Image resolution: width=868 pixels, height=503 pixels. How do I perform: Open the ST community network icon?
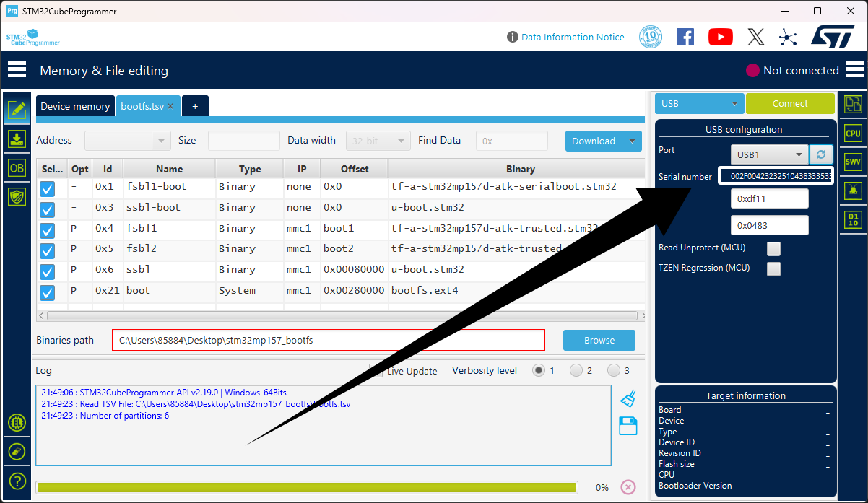point(787,37)
